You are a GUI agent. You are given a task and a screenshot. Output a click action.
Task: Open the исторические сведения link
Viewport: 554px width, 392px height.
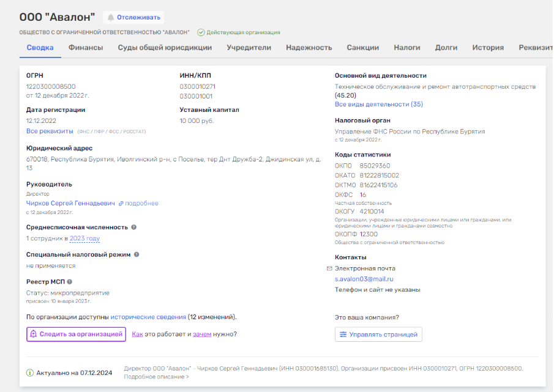(x=148, y=317)
